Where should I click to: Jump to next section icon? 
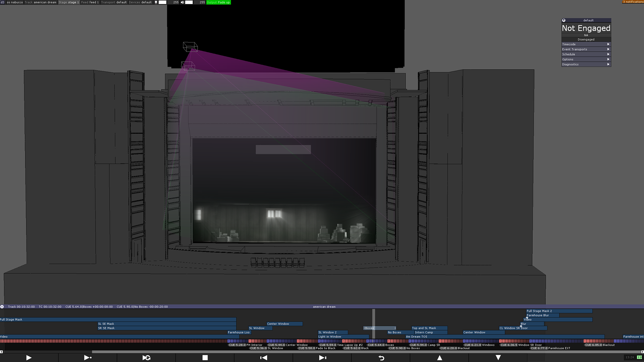pyautogui.click(x=322, y=358)
